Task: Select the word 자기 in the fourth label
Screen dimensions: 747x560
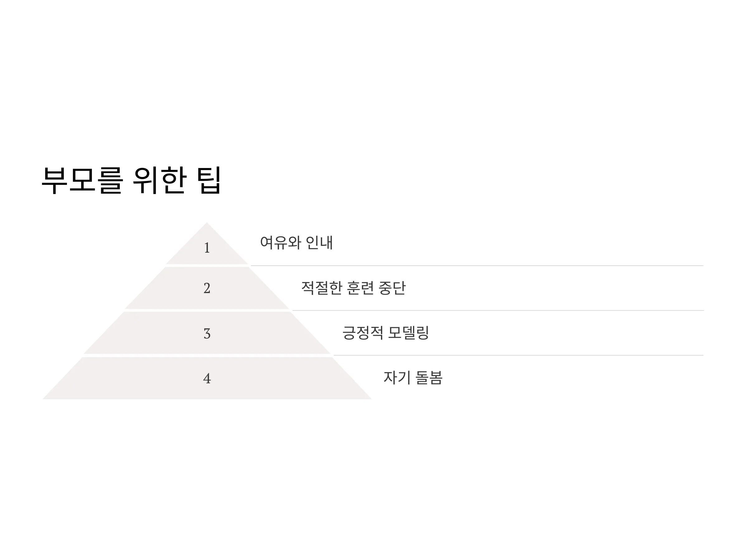Action: tap(397, 377)
